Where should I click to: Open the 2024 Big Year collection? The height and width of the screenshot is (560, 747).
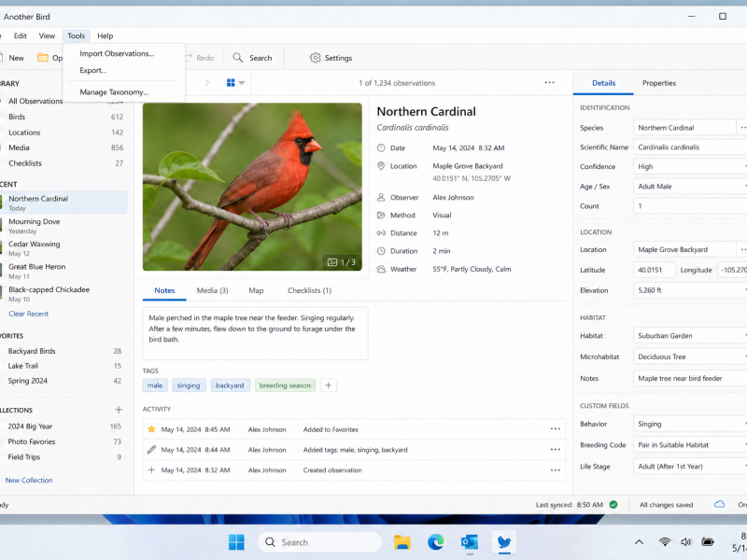click(63, 427)
